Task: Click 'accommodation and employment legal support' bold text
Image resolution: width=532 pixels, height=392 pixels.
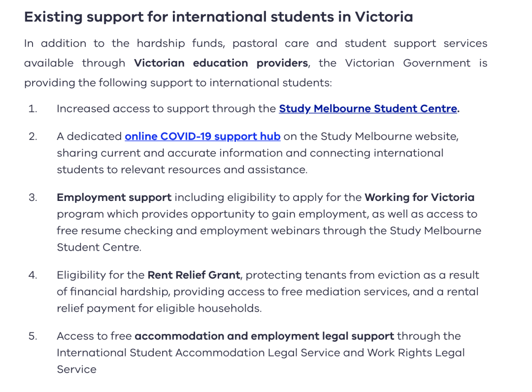Action: pos(265,336)
